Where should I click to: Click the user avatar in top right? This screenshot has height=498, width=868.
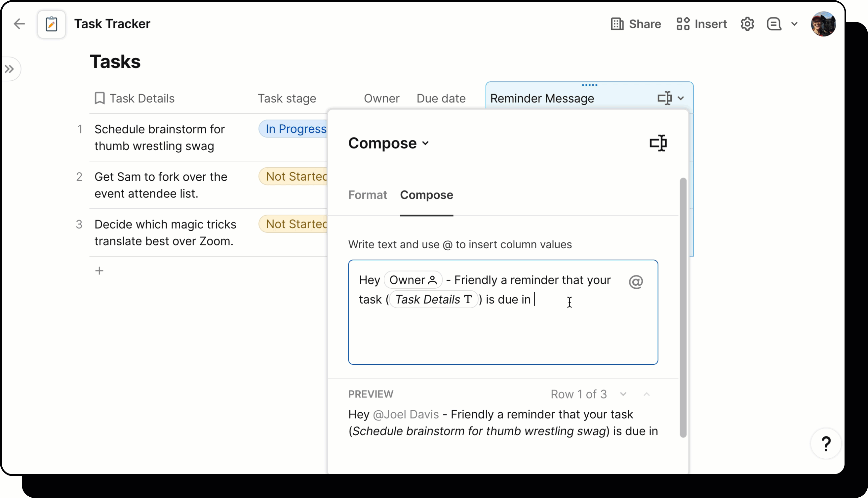pyautogui.click(x=824, y=24)
